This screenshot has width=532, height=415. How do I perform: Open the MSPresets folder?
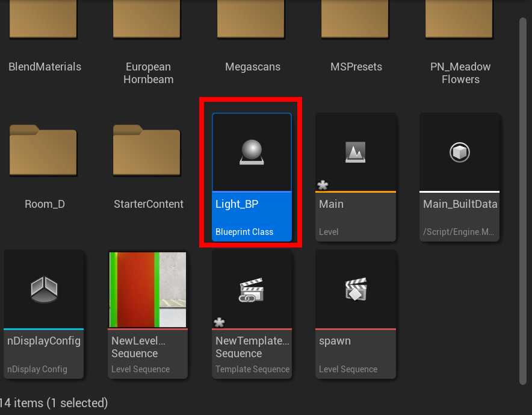pyautogui.click(x=355, y=19)
